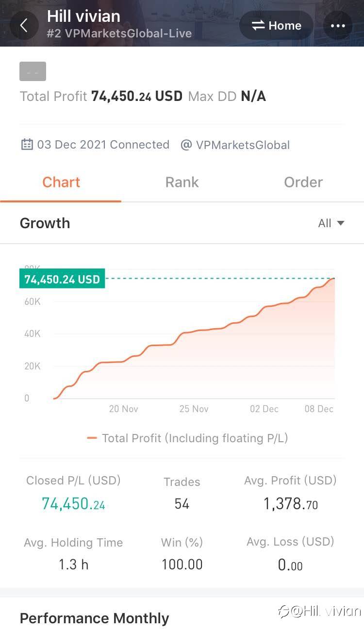Screen dimensions: 364x632
Task: Tap the back arrow icon
Action: pyautogui.click(x=24, y=25)
